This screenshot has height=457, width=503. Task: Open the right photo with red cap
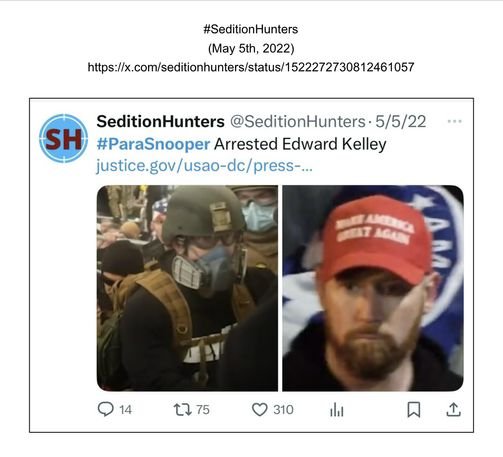pyautogui.click(x=373, y=288)
